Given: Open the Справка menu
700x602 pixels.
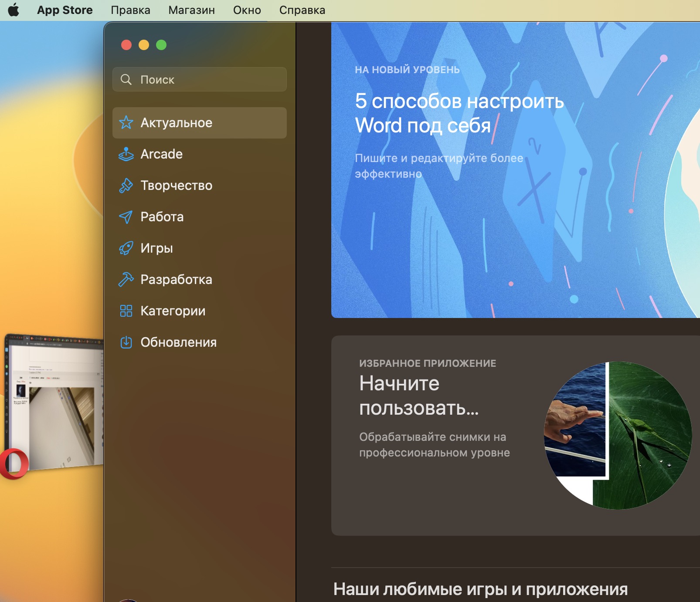Looking at the screenshot, I should 302,10.
